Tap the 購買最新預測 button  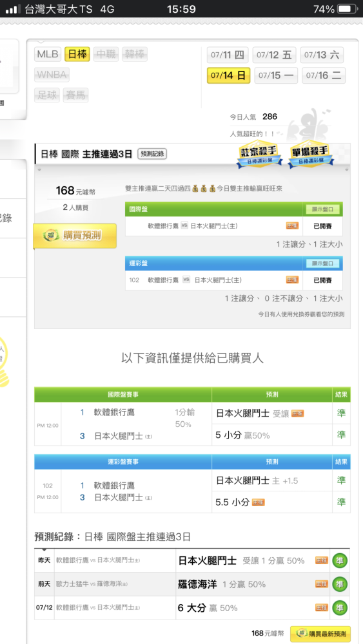point(320,634)
